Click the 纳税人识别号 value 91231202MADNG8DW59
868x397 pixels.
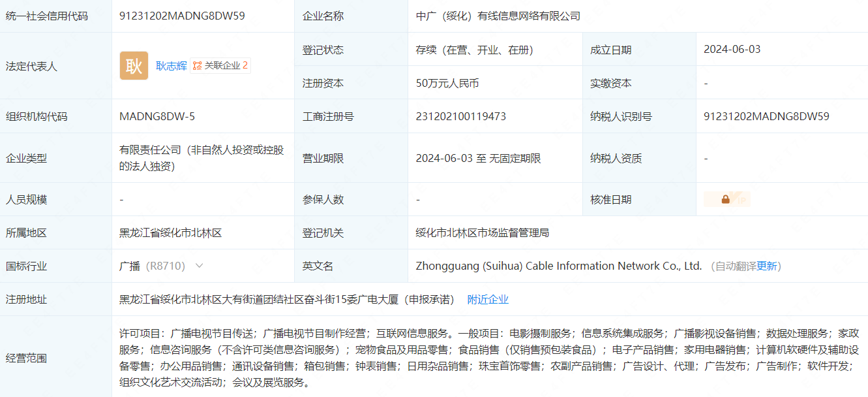767,117
